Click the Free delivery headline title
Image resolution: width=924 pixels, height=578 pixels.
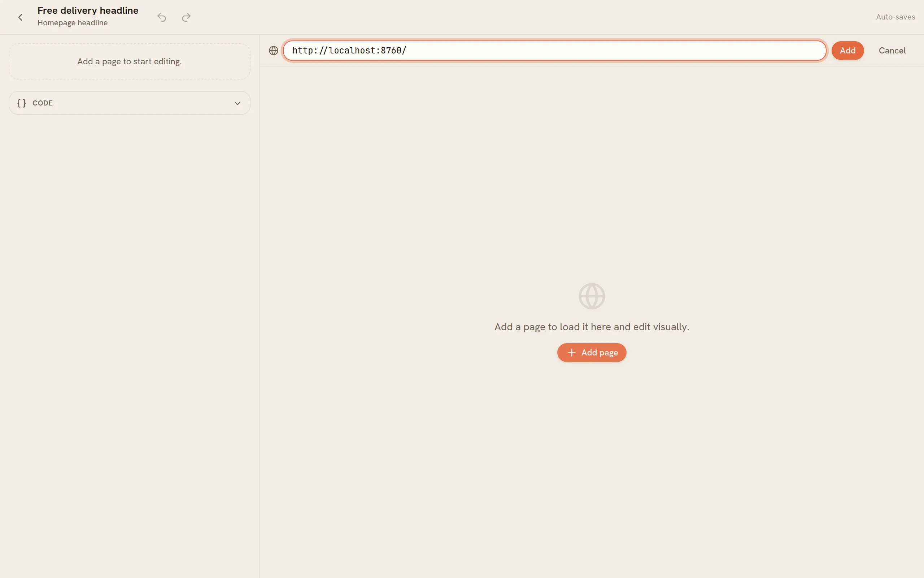click(x=88, y=10)
